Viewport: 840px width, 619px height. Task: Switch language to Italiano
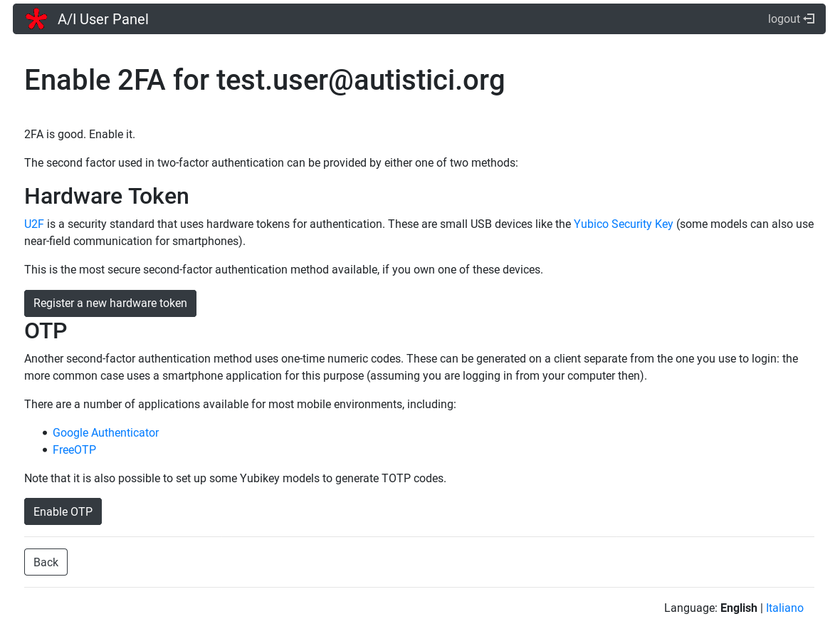click(784, 608)
